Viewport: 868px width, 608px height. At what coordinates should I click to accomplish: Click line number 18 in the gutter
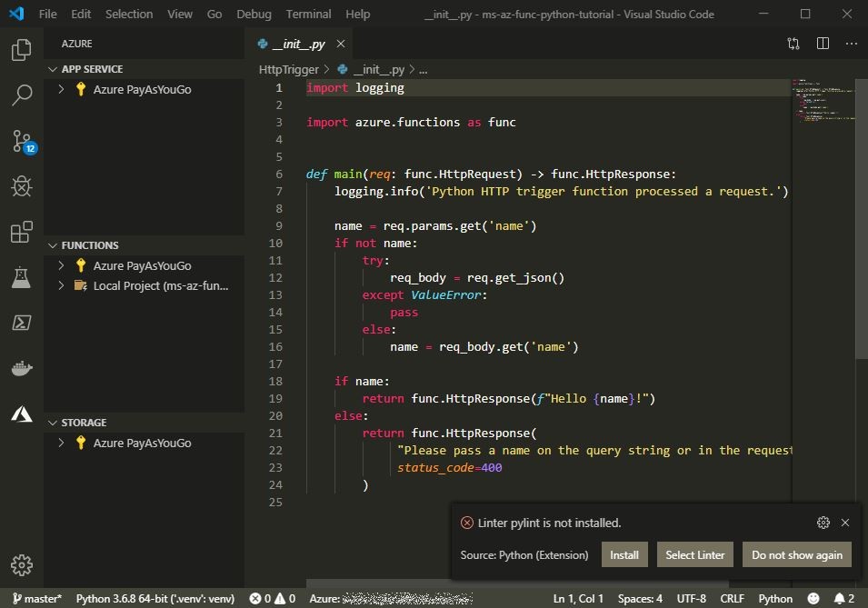point(275,381)
